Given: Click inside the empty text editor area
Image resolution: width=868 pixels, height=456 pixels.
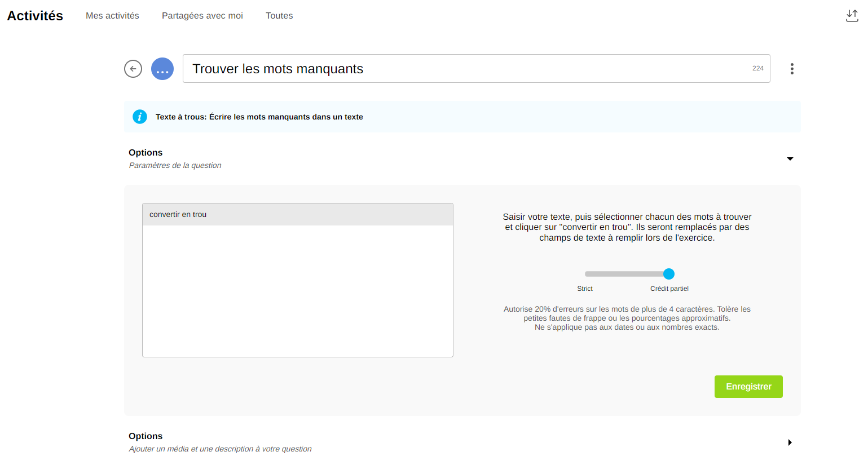Looking at the screenshot, I should click(298, 290).
